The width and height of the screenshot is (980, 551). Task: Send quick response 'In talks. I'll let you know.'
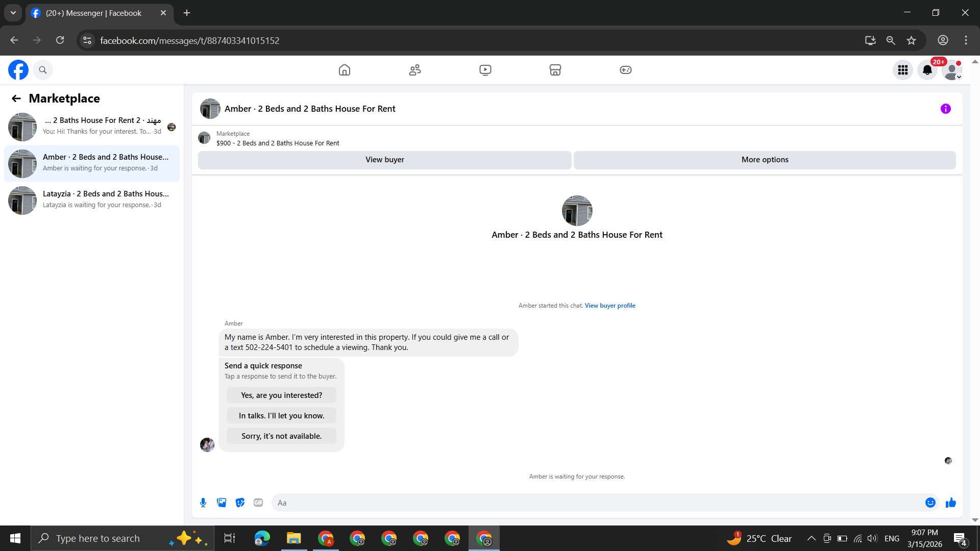pyautogui.click(x=281, y=416)
